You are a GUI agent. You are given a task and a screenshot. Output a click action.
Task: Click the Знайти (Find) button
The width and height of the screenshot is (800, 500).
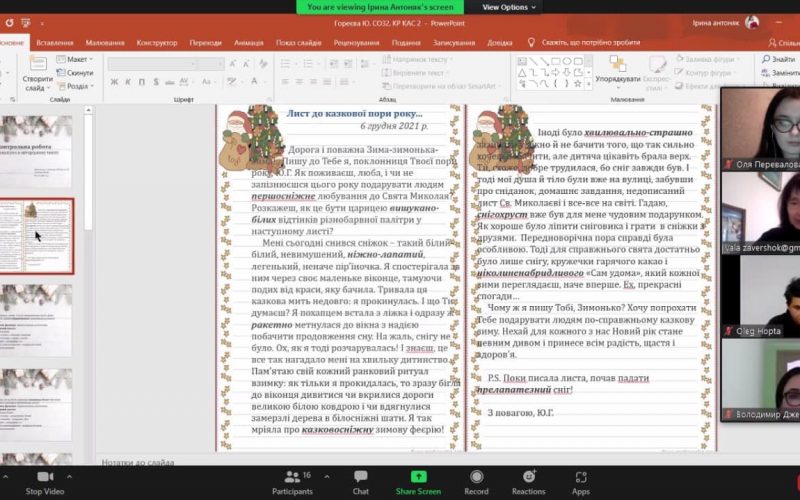pos(778,60)
